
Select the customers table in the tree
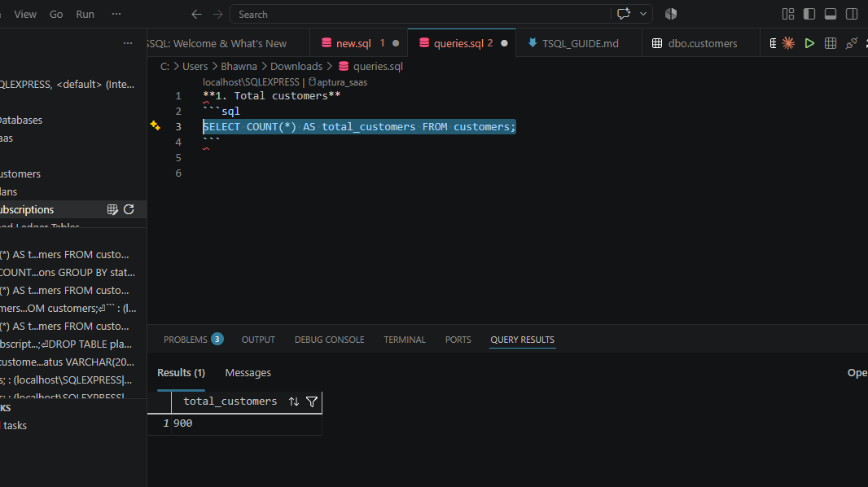coord(20,173)
